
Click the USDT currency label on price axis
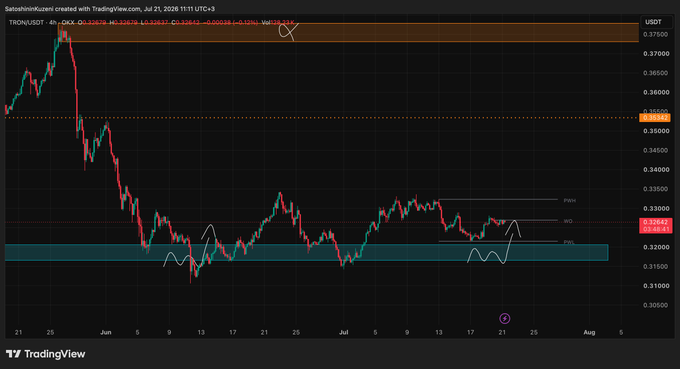tap(653, 22)
